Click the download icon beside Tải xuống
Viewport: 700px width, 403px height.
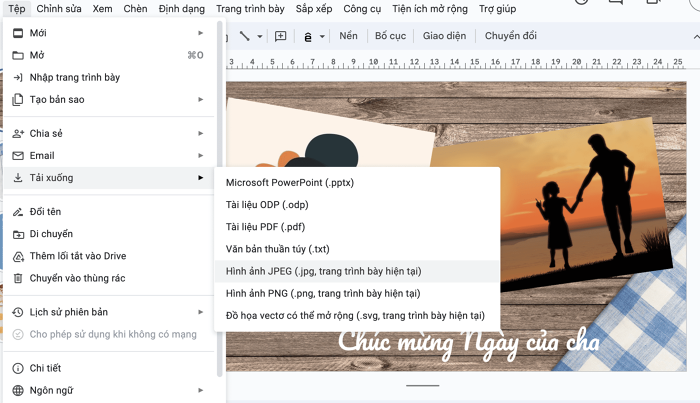18,178
